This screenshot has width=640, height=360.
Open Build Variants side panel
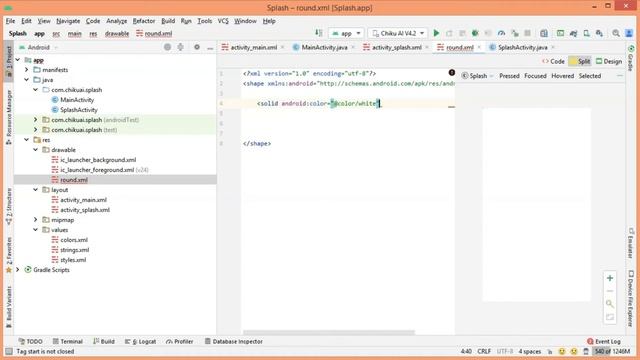(x=9, y=307)
